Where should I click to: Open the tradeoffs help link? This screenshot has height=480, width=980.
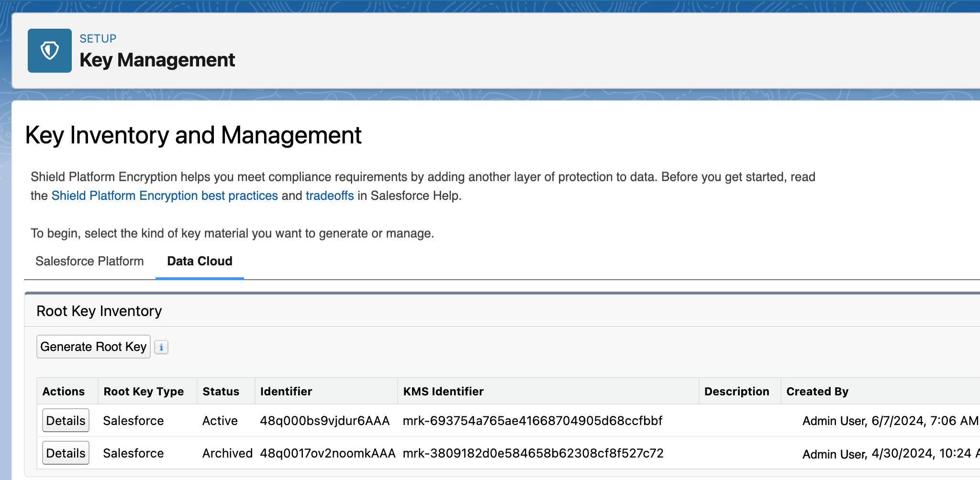330,196
